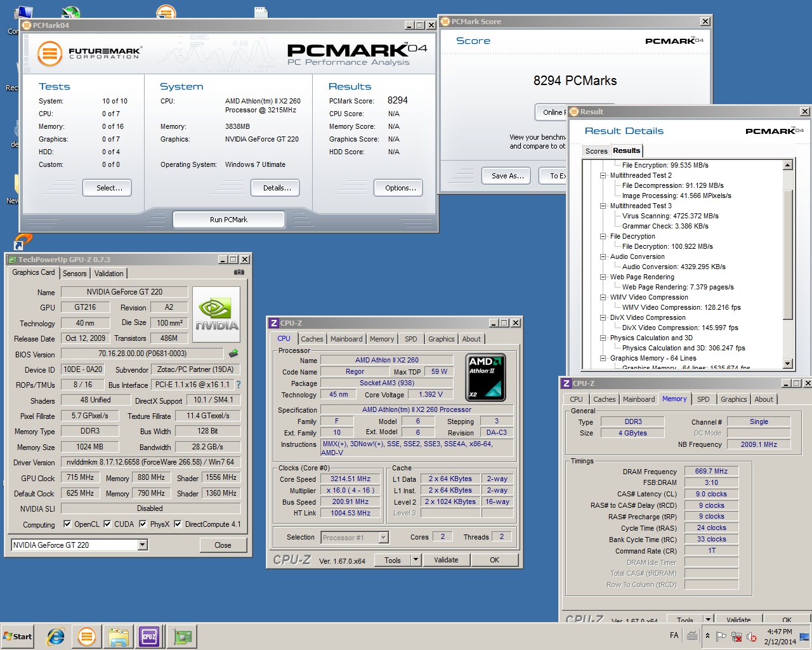Click the on-screen keyboard tray icon
This screenshot has width=812, height=650.
692,635
